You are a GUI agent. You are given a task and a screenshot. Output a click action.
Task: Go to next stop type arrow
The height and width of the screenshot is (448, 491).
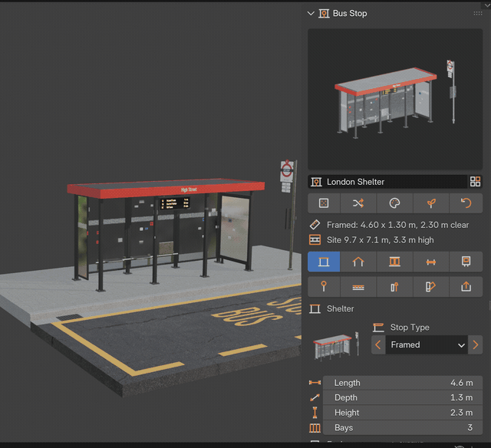coord(476,345)
